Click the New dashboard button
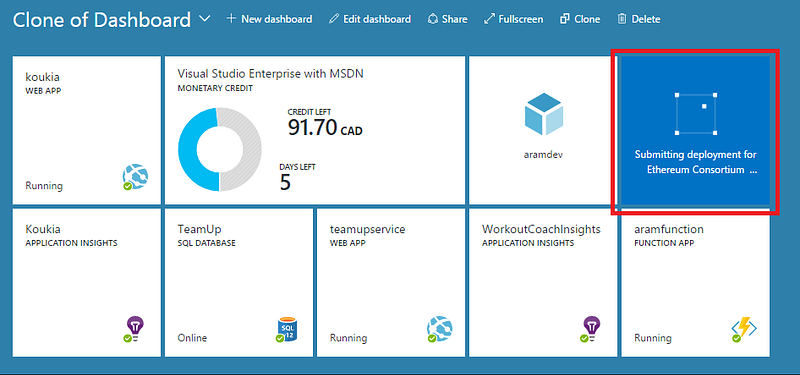Image resolution: width=800 pixels, height=375 pixels. click(x=269, y=19)
